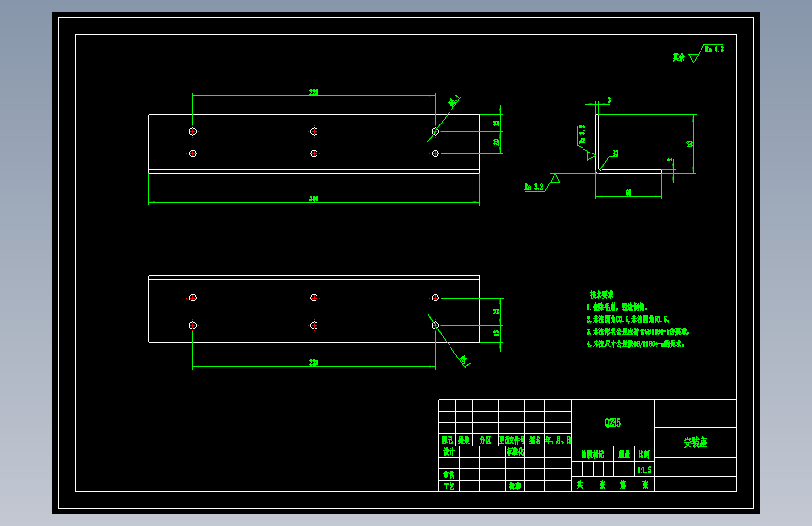
Task: Click the 重量 label
Action: 625,454
